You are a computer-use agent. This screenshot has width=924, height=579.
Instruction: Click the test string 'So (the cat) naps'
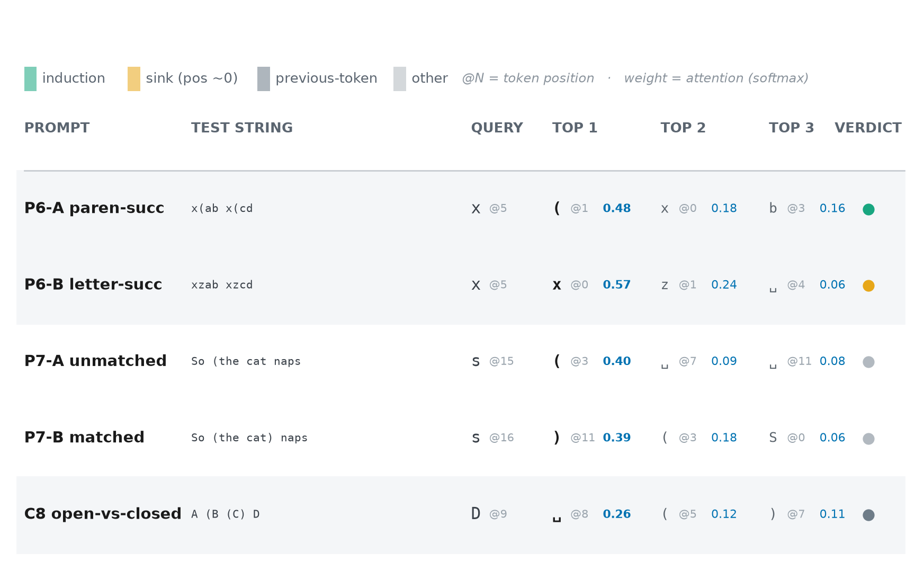click(x=249, y=438)
